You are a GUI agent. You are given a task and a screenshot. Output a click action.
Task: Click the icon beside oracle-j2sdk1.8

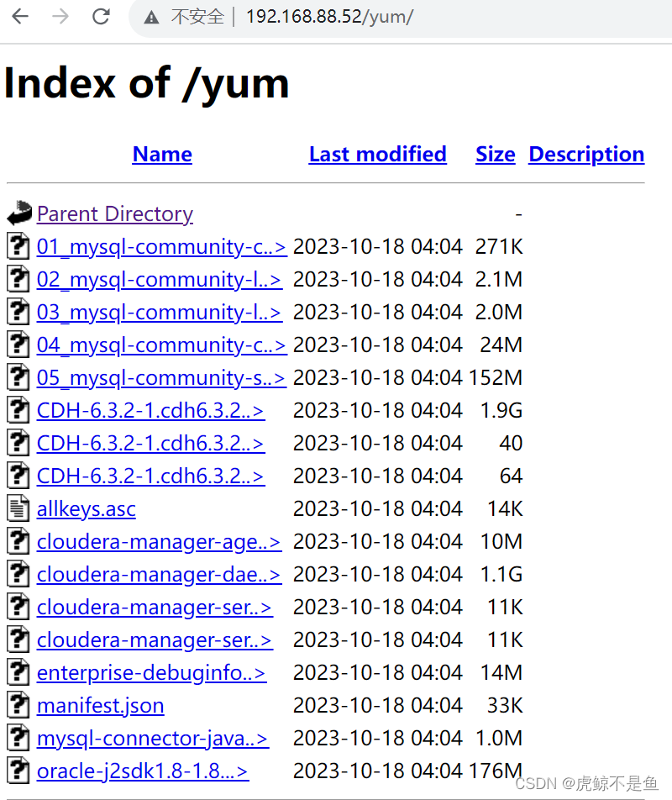click(18, 771)
